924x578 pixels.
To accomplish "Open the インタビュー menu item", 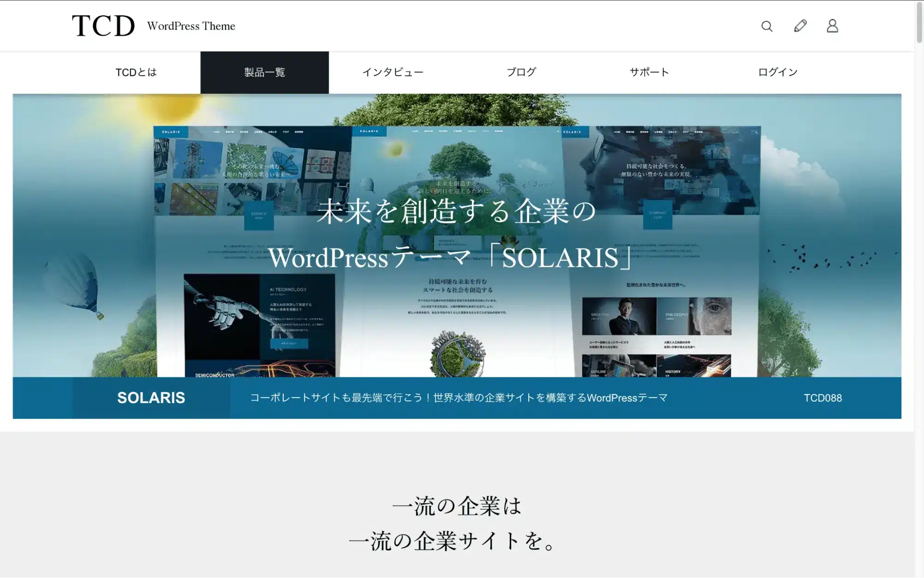I will pos(393,73).
